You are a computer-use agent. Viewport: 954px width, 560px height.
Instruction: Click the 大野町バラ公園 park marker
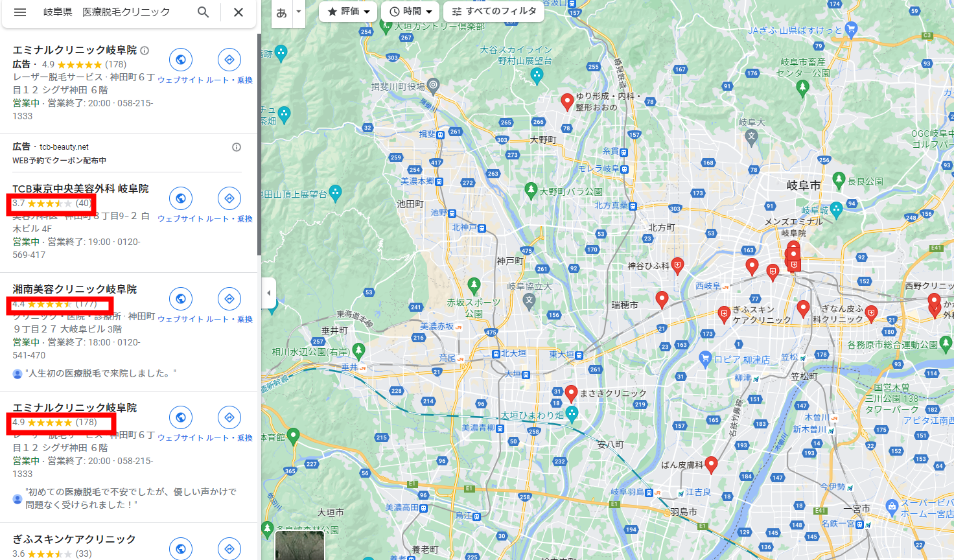(531, 190)
